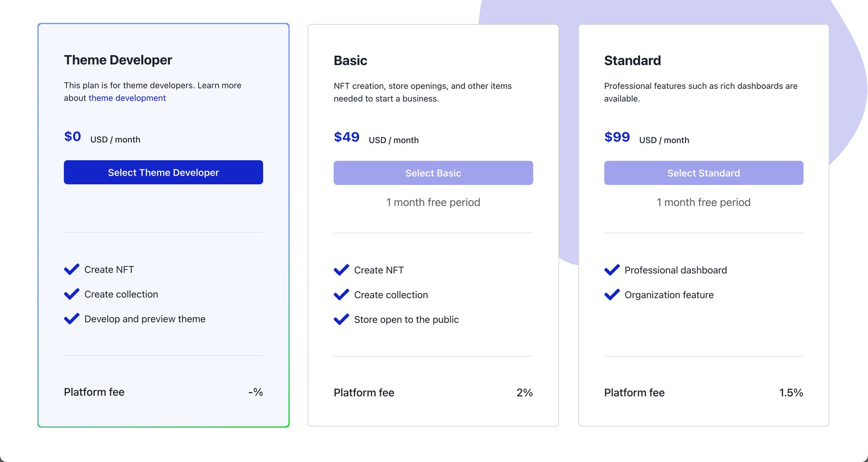Click checkmark beside Theme Developer's Create collection
Viewport: 868px width, 462px height.
click(x=72, y=294)
